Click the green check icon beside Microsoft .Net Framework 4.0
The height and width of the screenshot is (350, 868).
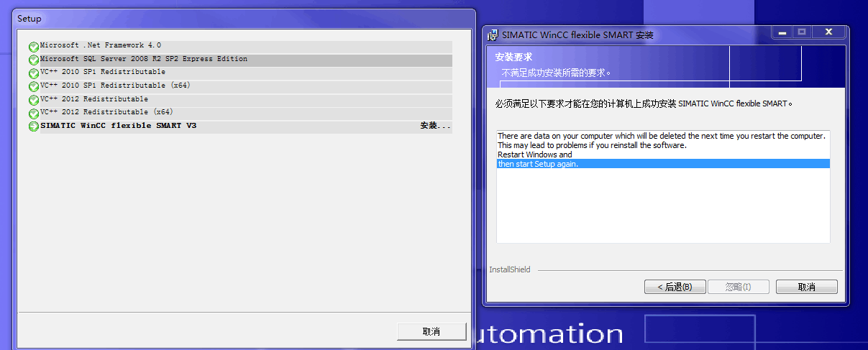(34, 47)
